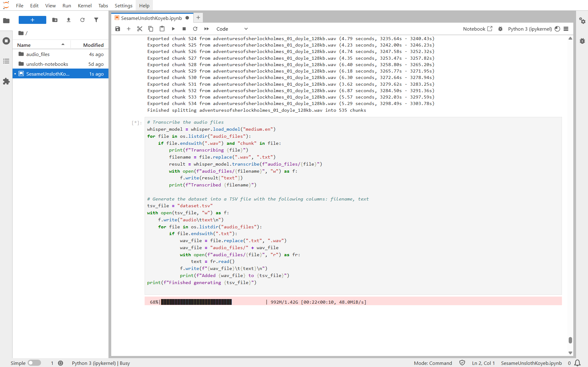Open the Code cell type dropdown

tap(232, 29)
